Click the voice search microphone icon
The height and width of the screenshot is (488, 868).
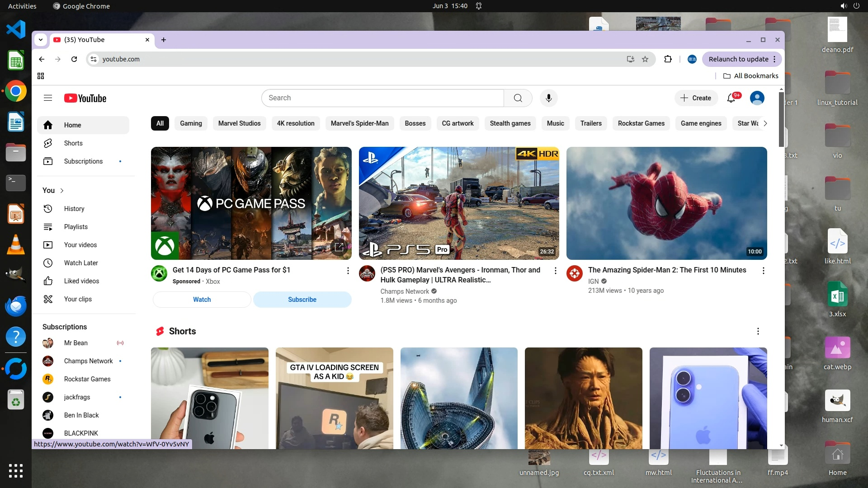pyautogui.click(x=548, y=98)
